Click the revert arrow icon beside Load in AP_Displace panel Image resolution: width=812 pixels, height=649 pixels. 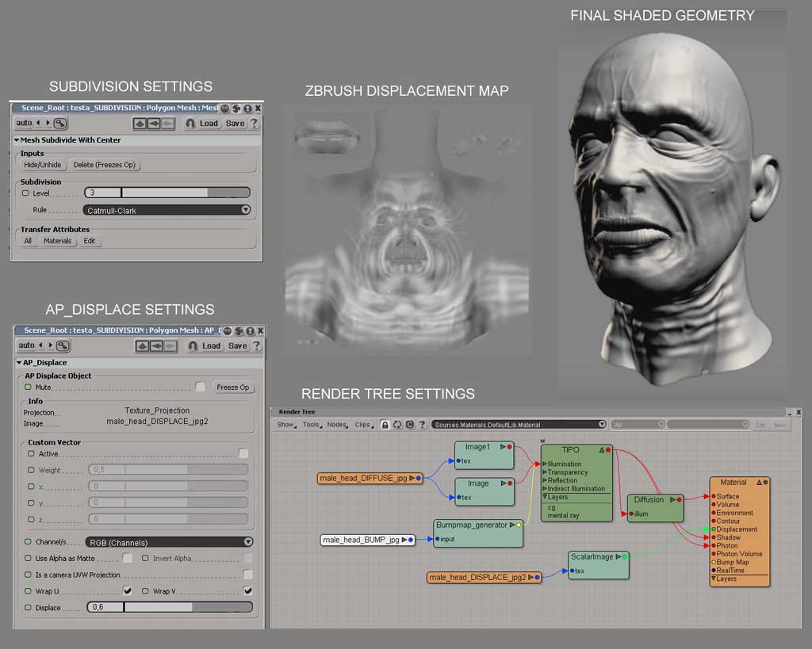coord(193,345)
